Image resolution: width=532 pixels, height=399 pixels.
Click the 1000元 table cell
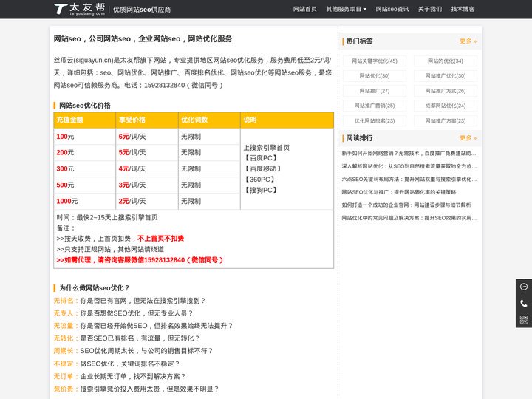pos(84,202)
